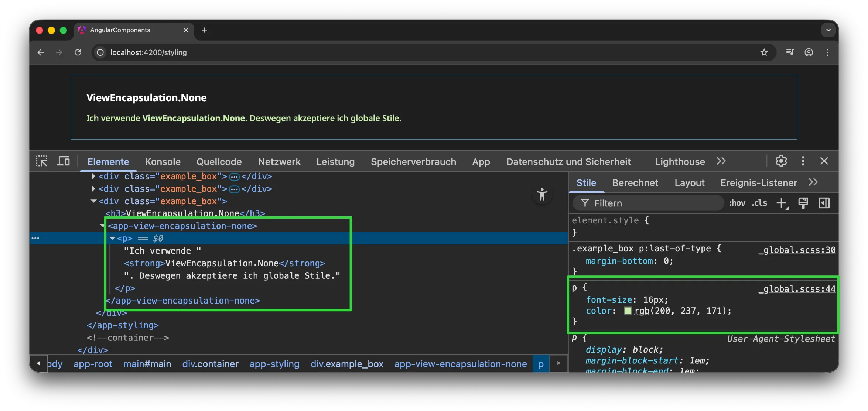Collapse the app-view-encapsulation-none element
The width and height of the screenshot is (868, 411).
click(103, 226)
